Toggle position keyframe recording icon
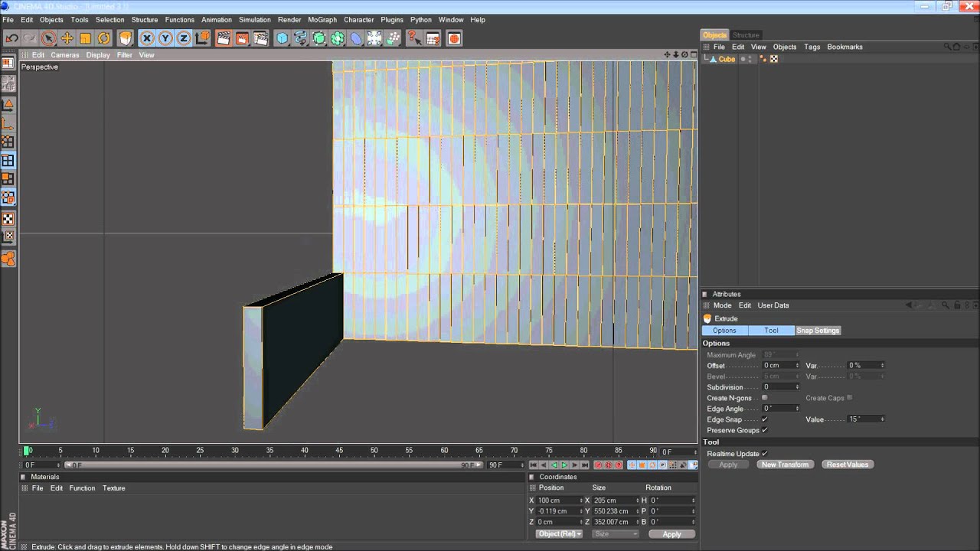 (632, 465)
